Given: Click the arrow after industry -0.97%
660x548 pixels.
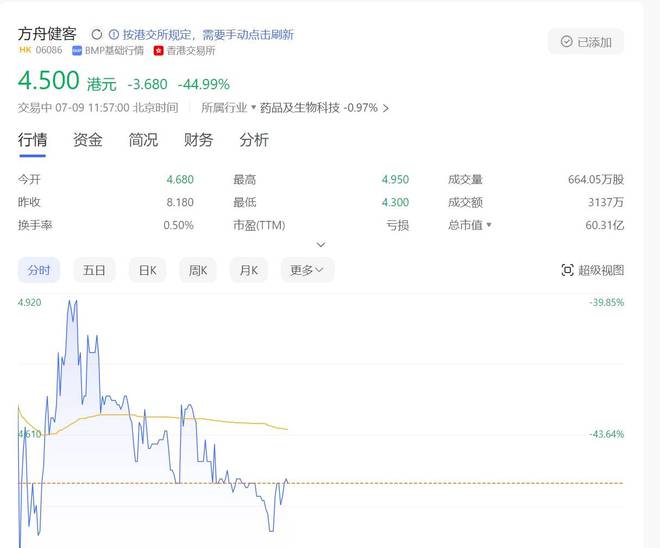Looking at the screenshot, I should tap(386, 109).
